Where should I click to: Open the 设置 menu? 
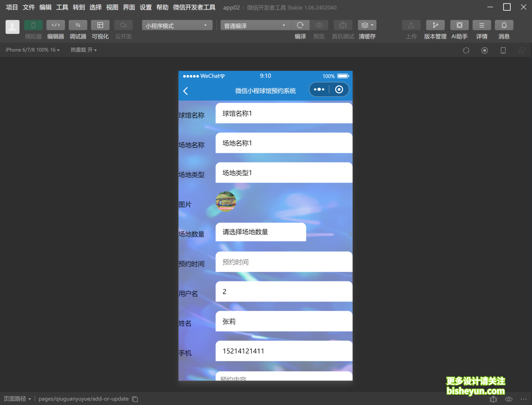pos(146,7)
